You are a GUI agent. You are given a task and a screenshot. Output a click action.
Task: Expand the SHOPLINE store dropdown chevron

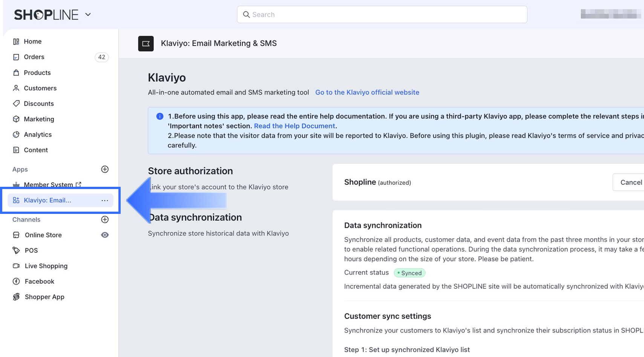pyautogui.click(x=88, y=15)
